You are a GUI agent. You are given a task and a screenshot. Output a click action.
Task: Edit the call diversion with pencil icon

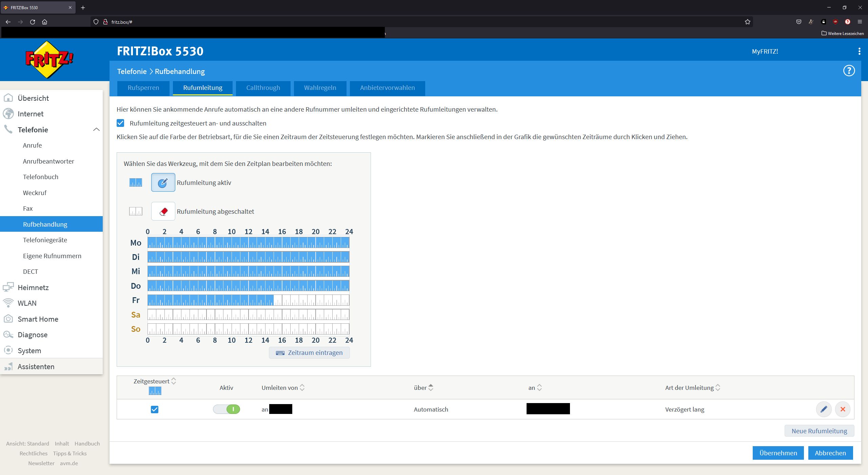coord(824,409)
